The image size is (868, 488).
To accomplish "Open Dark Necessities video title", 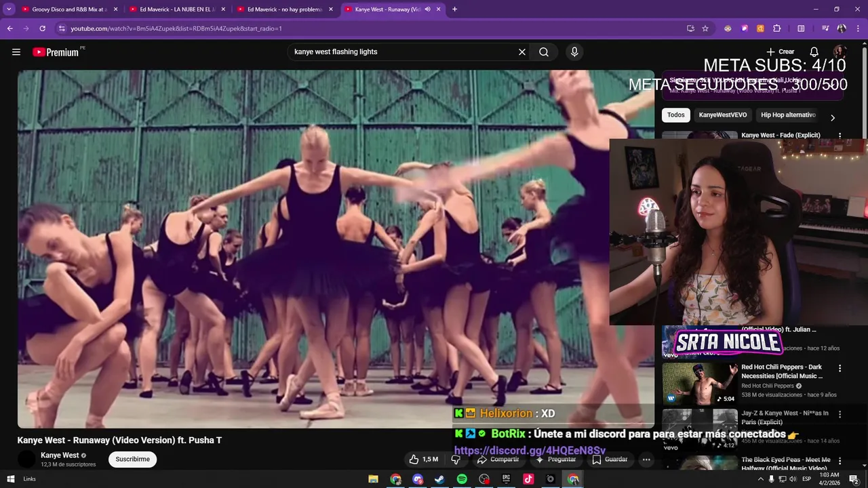I will pyautogui.click(x=783, y=371).
